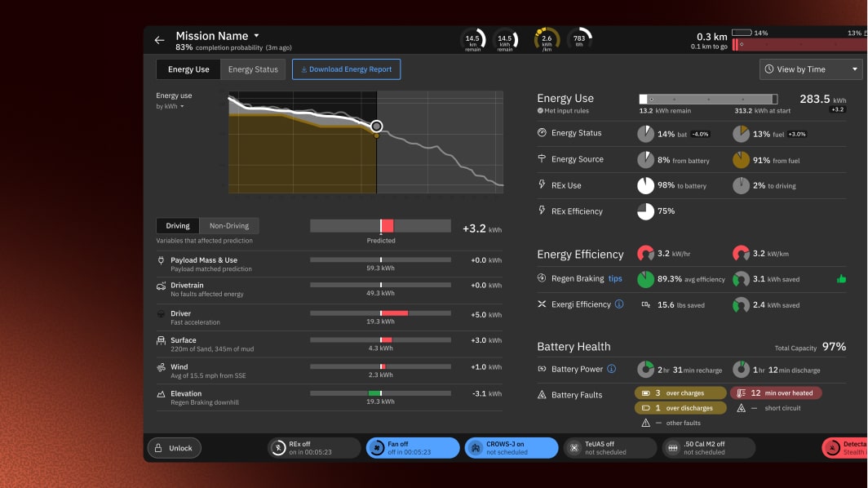Viewport: 868px width, 488px height.
Task: Click the 14.5 km remain gauge
Action: (473, 40)
